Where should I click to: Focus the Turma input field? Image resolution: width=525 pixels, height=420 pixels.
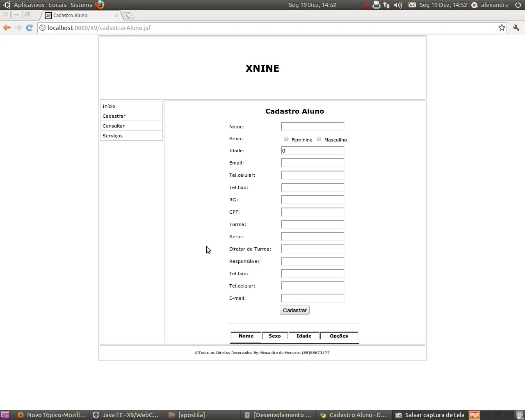[x=313, y=224]
